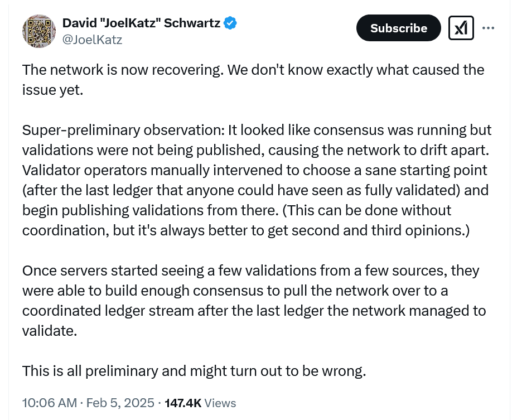The image size is (517, 420).
Task: Click the "issue yet." line of text
Action: click(52, 90)
